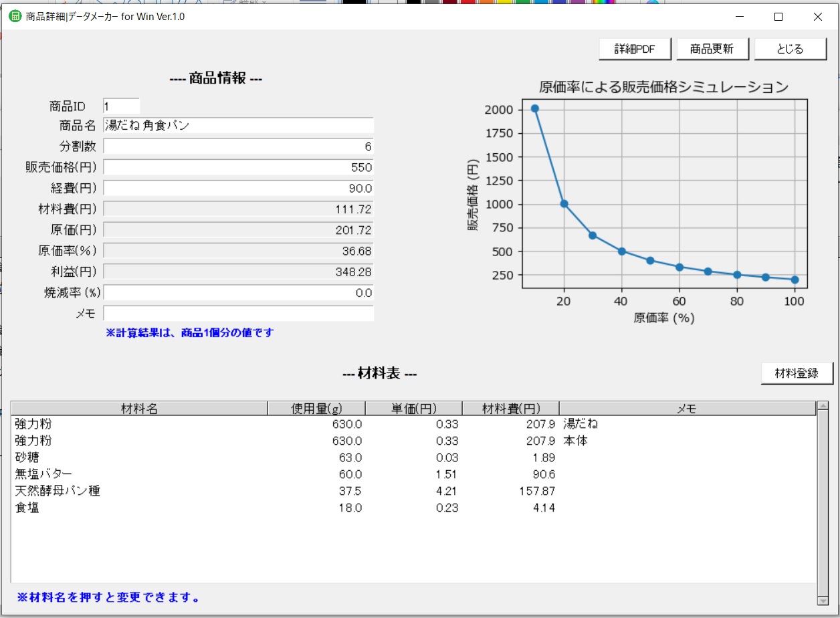Sort by 材料名 column header

pyautogui.click(x=139, y=409)
